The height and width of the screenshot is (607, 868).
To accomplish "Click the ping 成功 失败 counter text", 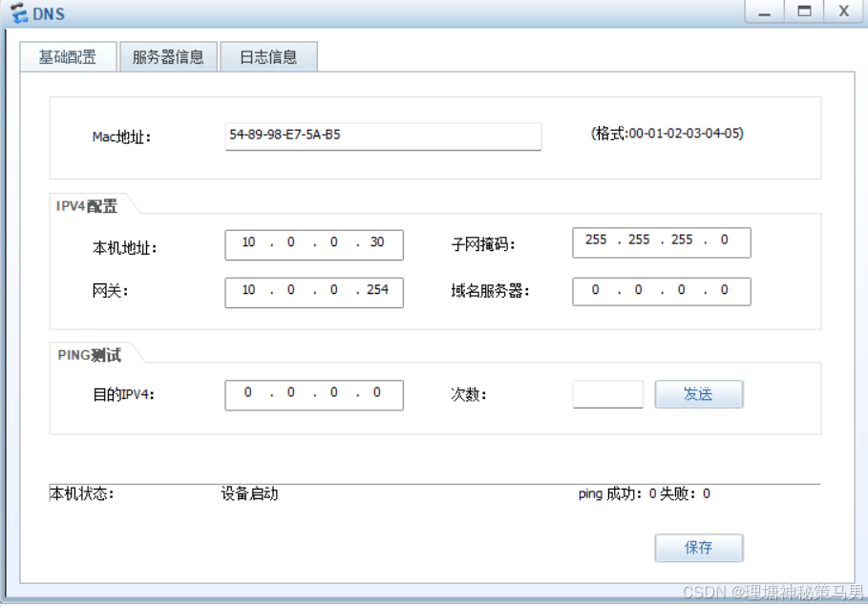I will 645,493.
